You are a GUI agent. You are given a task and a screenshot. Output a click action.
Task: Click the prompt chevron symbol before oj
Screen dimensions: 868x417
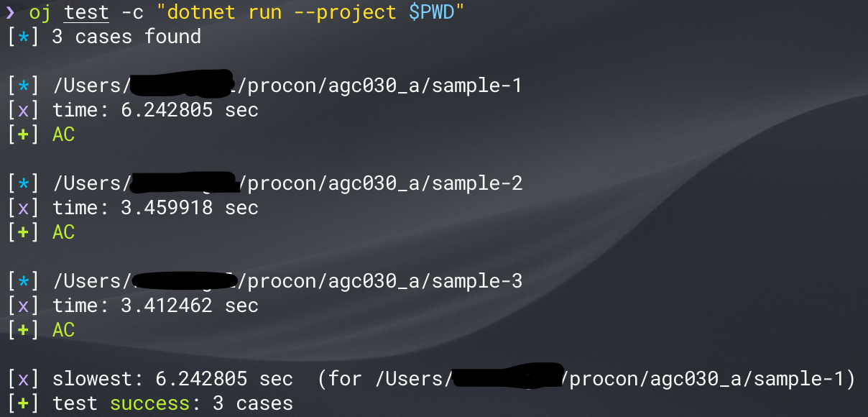point(11,13)
